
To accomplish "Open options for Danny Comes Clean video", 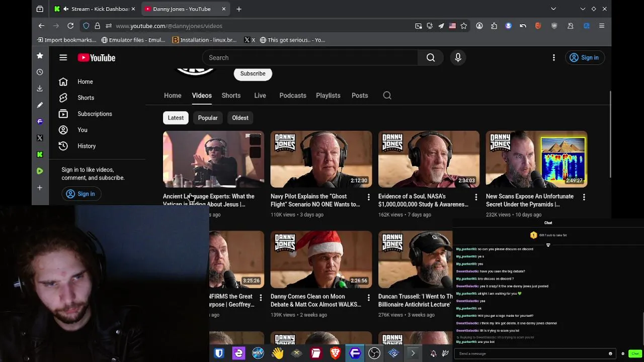I will 368,298.
